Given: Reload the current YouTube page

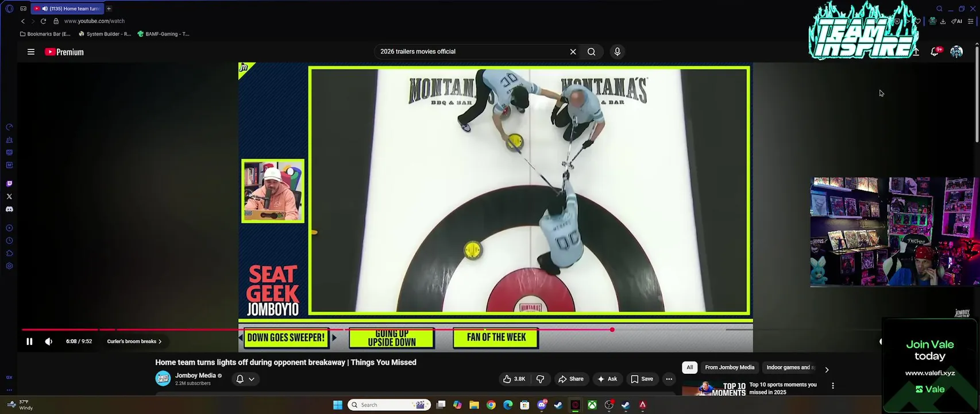Looking at the screenshot, I should pyautogui.click(x=43, y=21).
